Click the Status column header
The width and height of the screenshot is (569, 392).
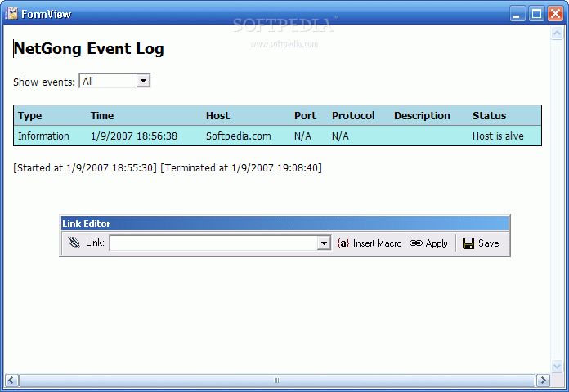click(x=489, y=116)
